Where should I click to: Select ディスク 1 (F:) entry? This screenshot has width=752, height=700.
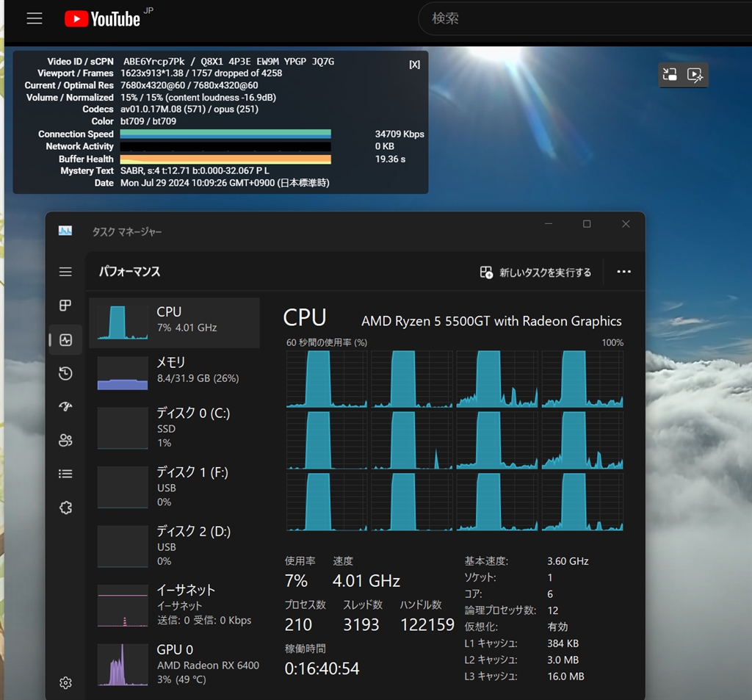pyautogui.click(x=175, y=486)
